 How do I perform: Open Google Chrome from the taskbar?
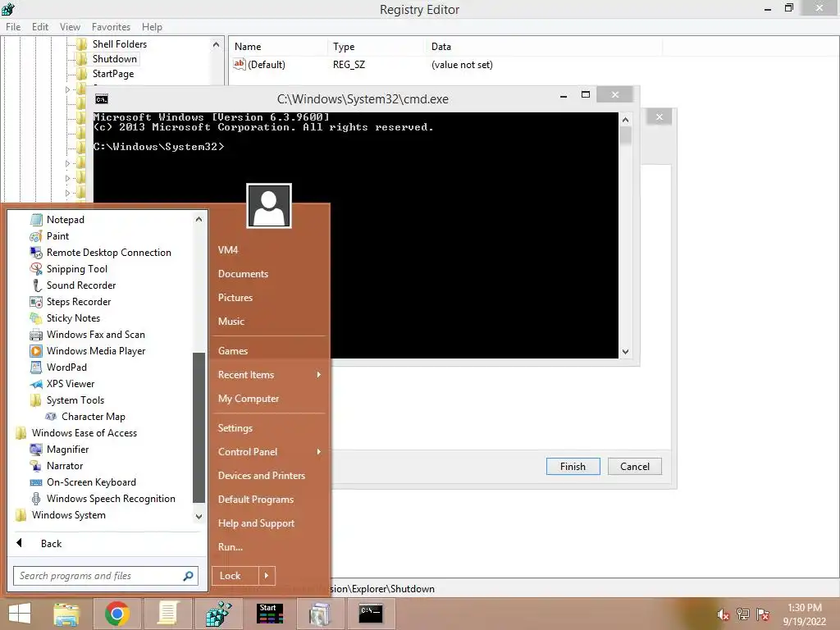click(116, 614)
